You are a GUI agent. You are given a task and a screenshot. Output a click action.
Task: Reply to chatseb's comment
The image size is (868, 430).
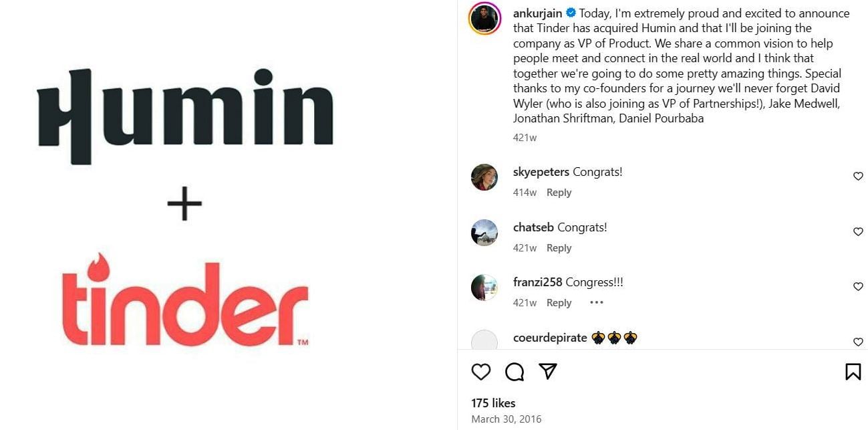tap(559, 248)
